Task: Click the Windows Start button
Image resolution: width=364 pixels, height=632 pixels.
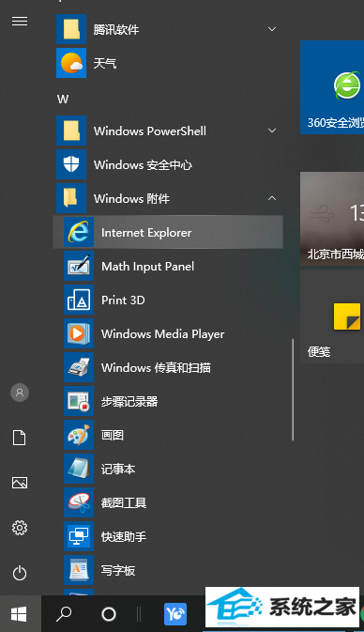Action: pos(20,614)
